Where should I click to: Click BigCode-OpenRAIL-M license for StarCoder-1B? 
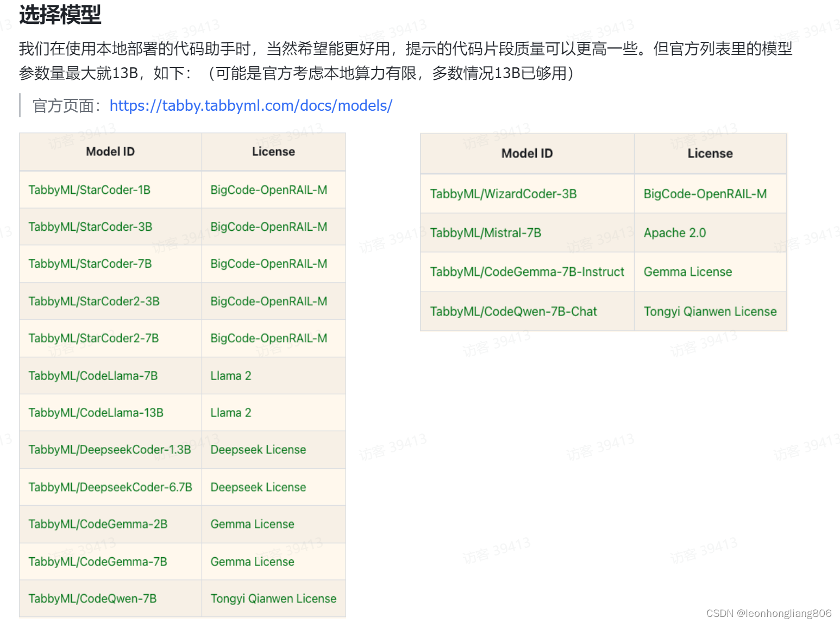(x=269, y=190)
